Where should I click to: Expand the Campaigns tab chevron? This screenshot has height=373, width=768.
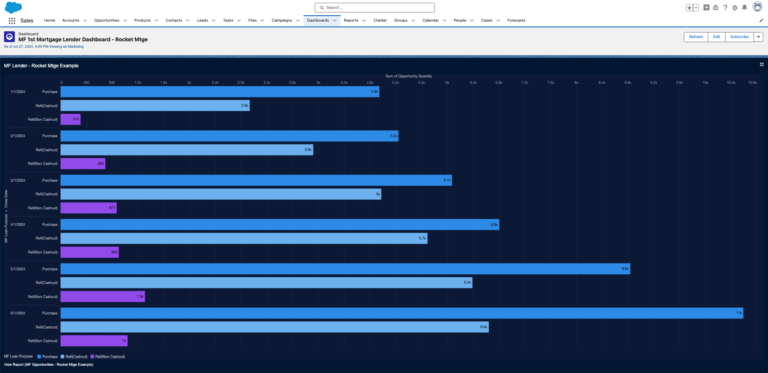(298, 21)
